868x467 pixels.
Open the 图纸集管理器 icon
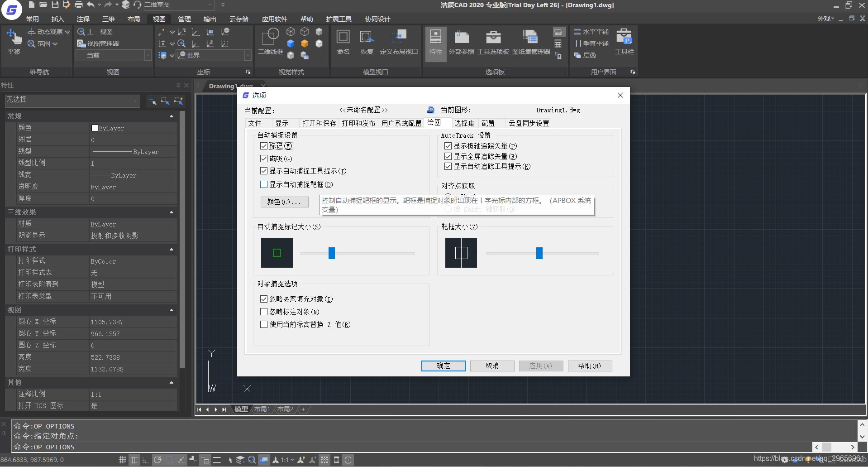530,37
